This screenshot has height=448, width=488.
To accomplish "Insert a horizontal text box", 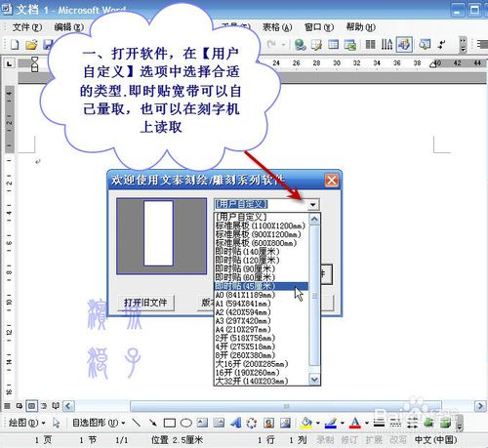I will (202, 423).
